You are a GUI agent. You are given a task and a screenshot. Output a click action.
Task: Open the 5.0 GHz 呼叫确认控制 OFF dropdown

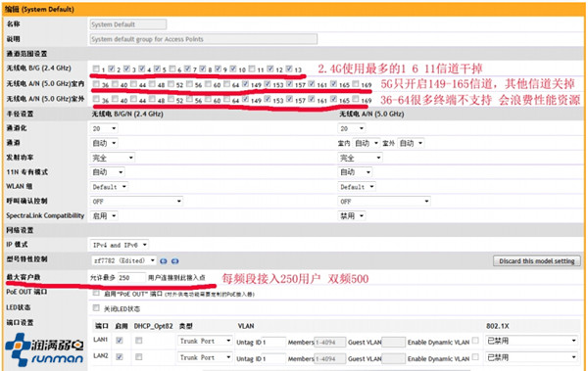coord(383,202)
